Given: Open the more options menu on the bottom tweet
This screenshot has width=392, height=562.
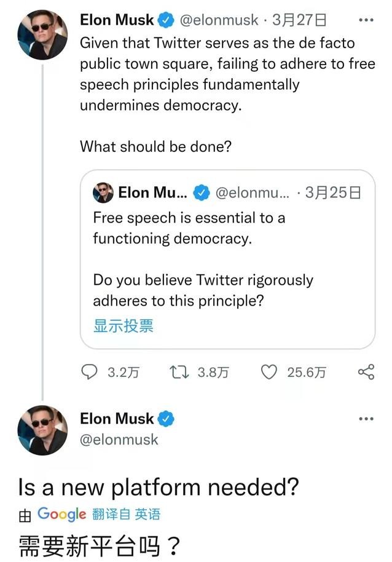Looking at the screenshot, I should pos(366,418).
